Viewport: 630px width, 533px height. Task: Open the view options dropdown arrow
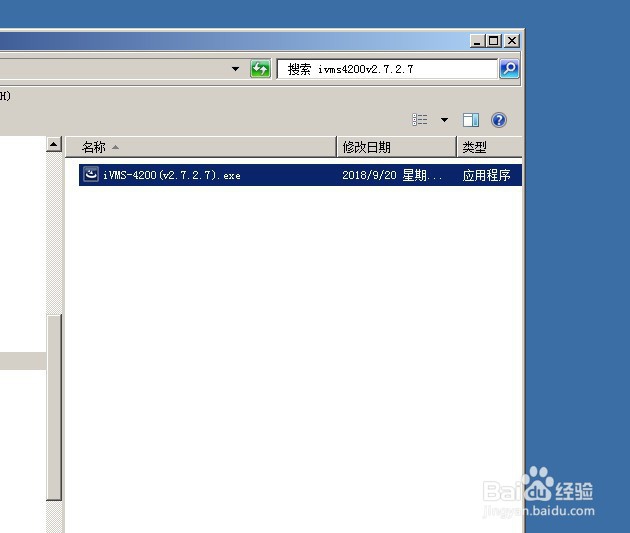click(x=444, y=120)
